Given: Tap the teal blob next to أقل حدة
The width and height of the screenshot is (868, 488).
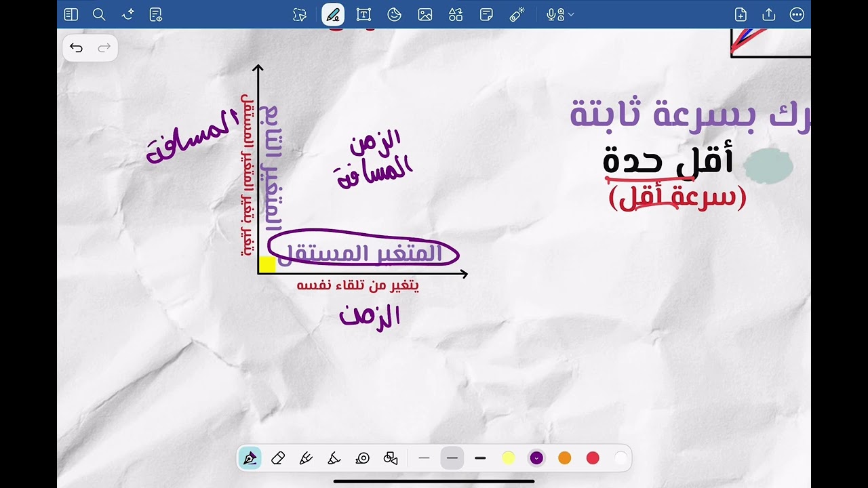Looking at the screenshot, I should tap(768, 167).
